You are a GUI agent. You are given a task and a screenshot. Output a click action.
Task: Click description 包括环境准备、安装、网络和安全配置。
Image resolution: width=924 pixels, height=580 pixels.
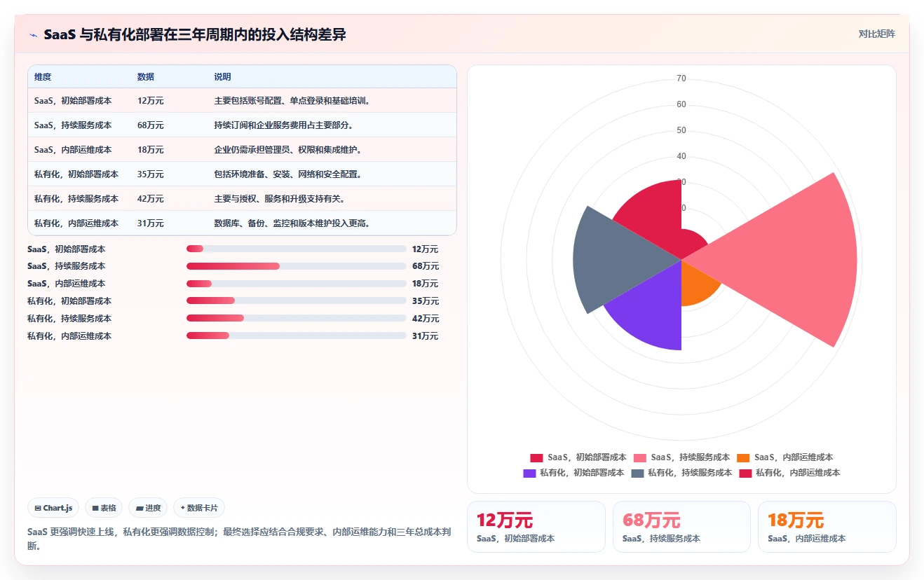pyautogui.click(x=288, y=174)
